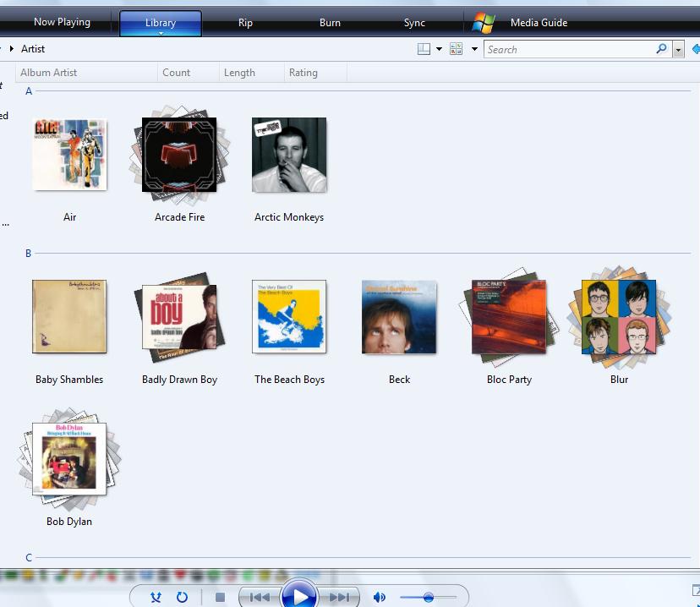Start playback with the Play button
This screenshot has height=607, width=700.
299,595
